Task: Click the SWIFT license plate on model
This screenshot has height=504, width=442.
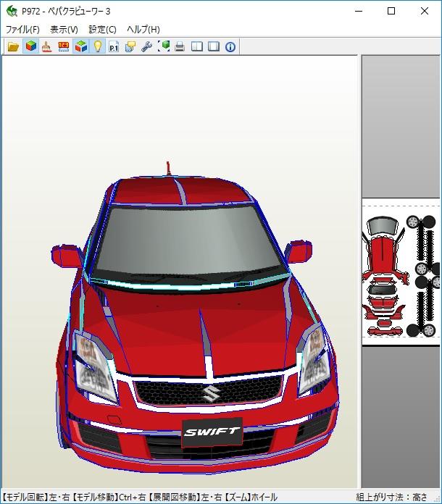Action: click(x=212, y=432)
